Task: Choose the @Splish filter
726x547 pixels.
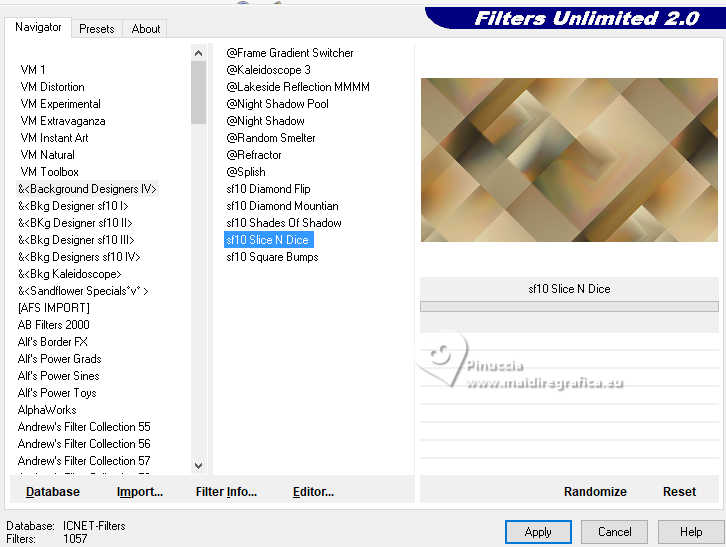Action: click(x=246, y=172)
